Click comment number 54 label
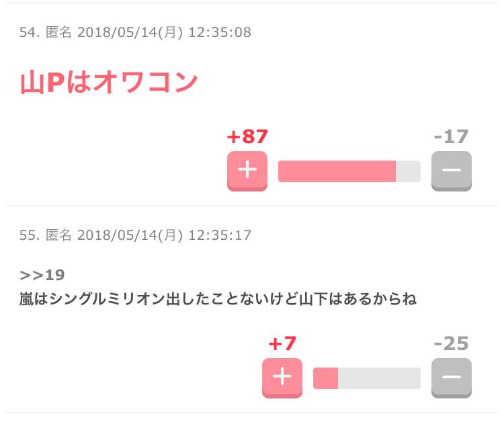Screen dimensions: 504x428 (x=30, y=32)
